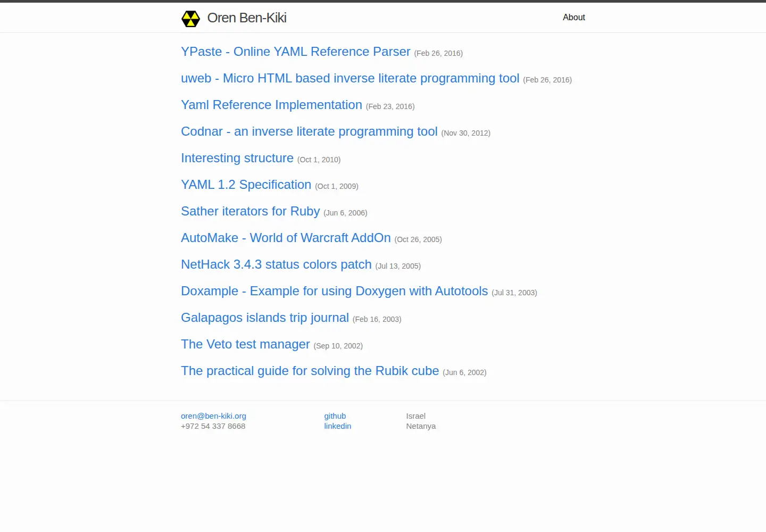Open Doxample Doxygen with Autotools post
This screenshot has height=532, width=766.
tap(335, 291)
